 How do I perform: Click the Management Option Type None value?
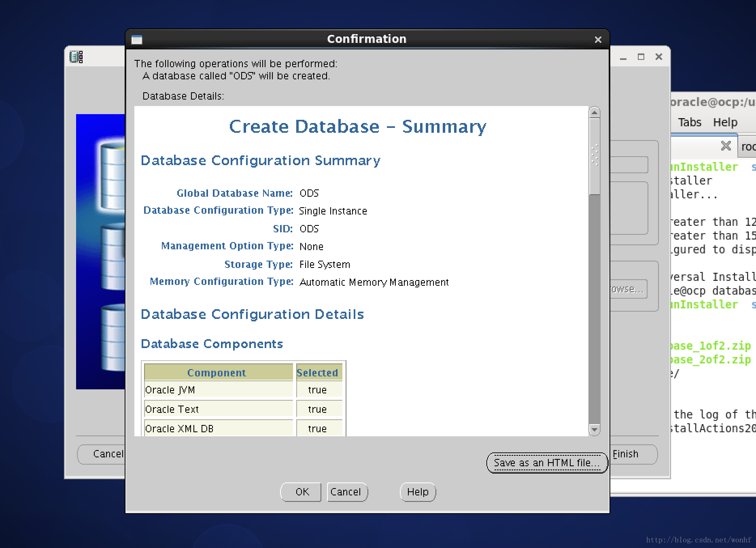[311, 247]
